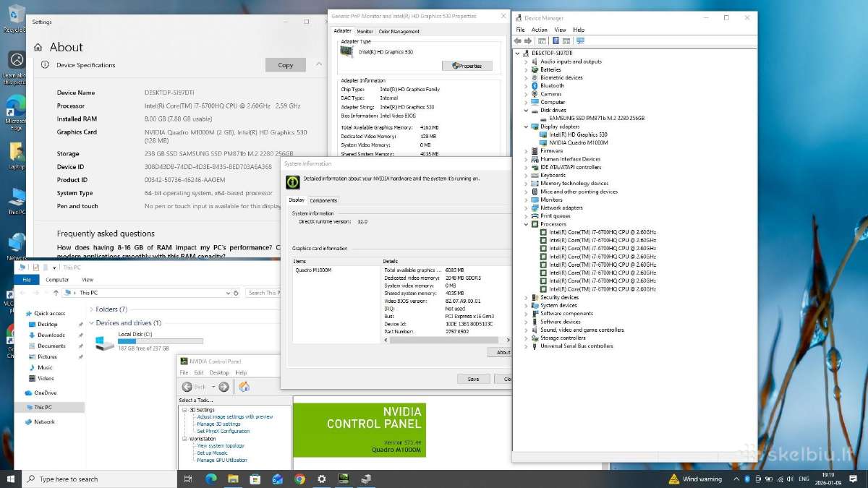Open File Explorer from the taskbar
This screenshot has width=868, height=488.
(x=233, y=479)
